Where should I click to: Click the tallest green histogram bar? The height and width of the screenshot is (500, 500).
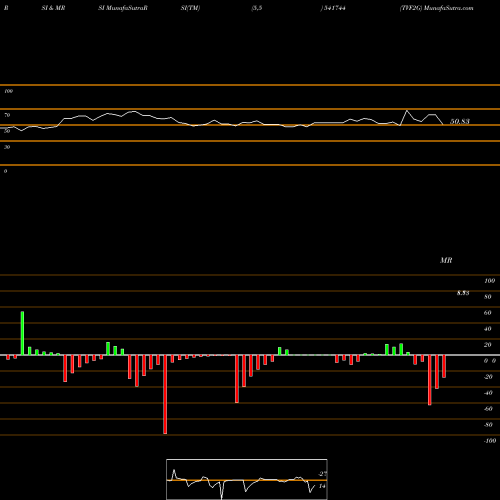(22, 333)
